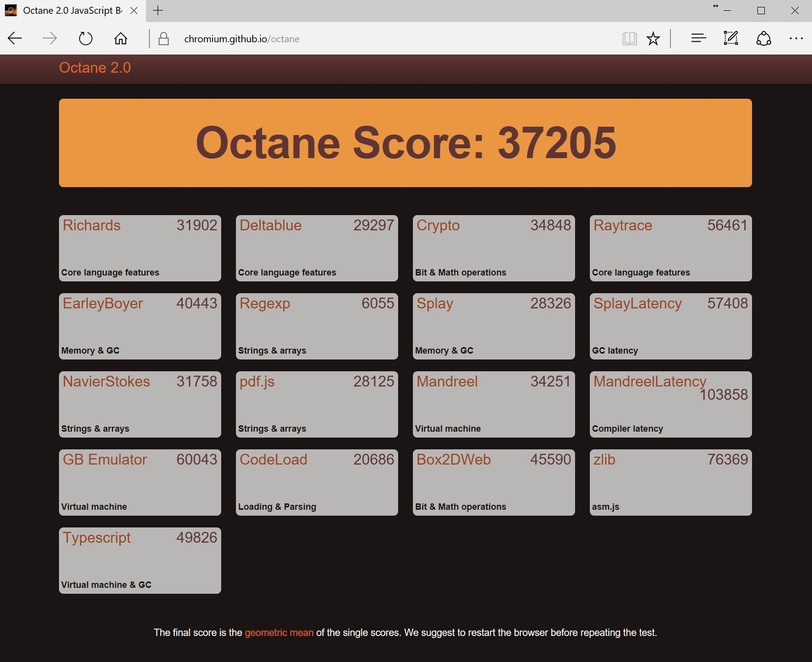Click the Richards benchmark card

(x=140, y=248)
